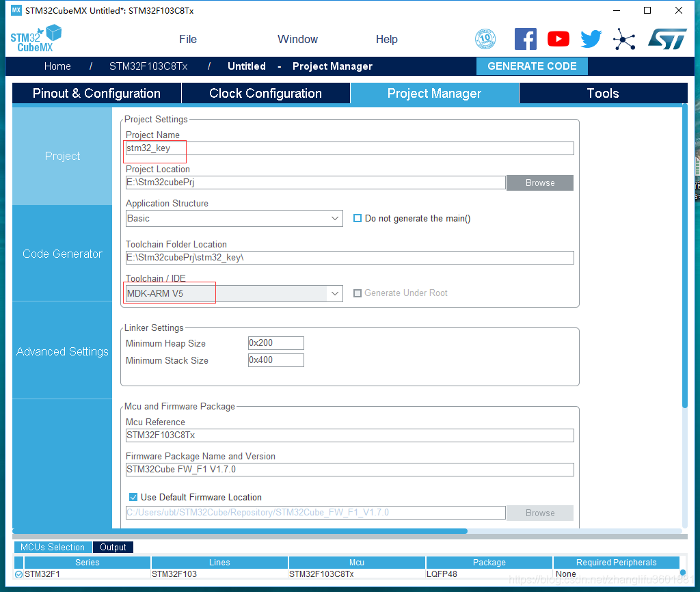
Task: Open the Twitter bird icon
Action: [x=591, y=39]
